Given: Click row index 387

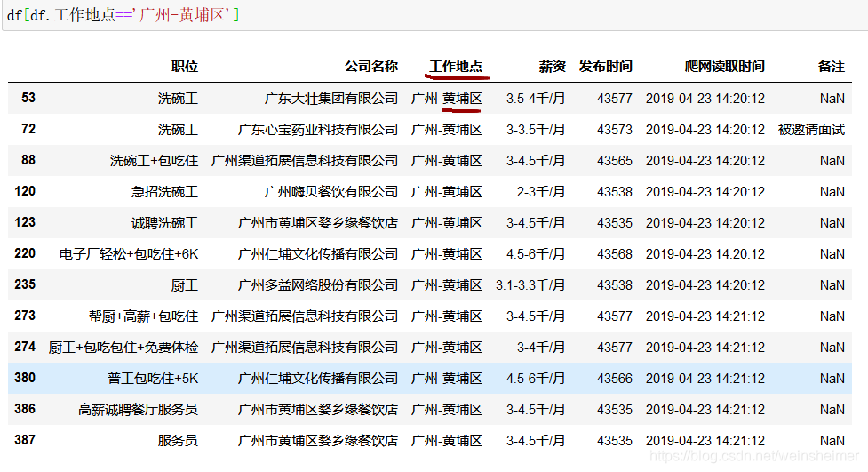Looking at the screenshot, I should (25, 440).
